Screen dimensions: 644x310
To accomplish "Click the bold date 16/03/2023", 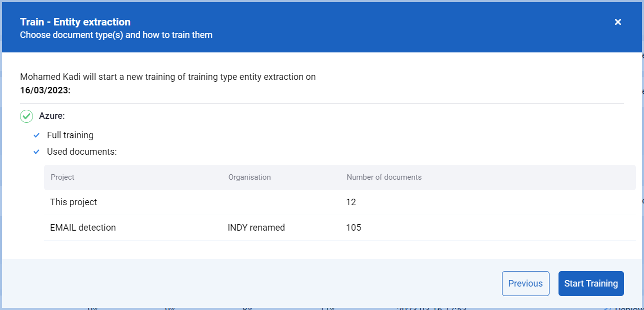I will click(x=45, y=90).
